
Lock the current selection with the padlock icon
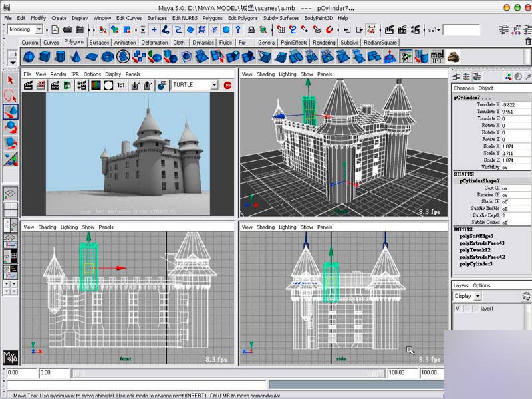251,30
